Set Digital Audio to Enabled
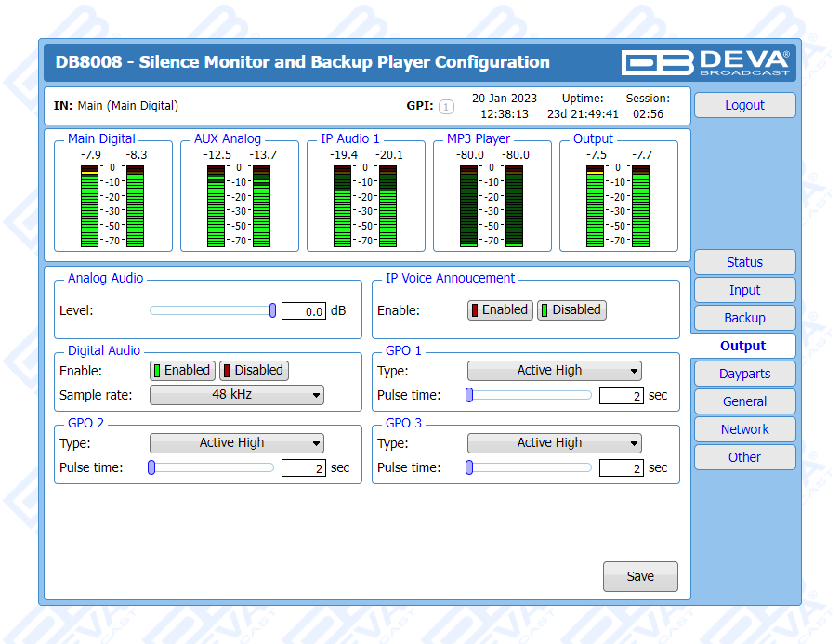 [182, 371]
